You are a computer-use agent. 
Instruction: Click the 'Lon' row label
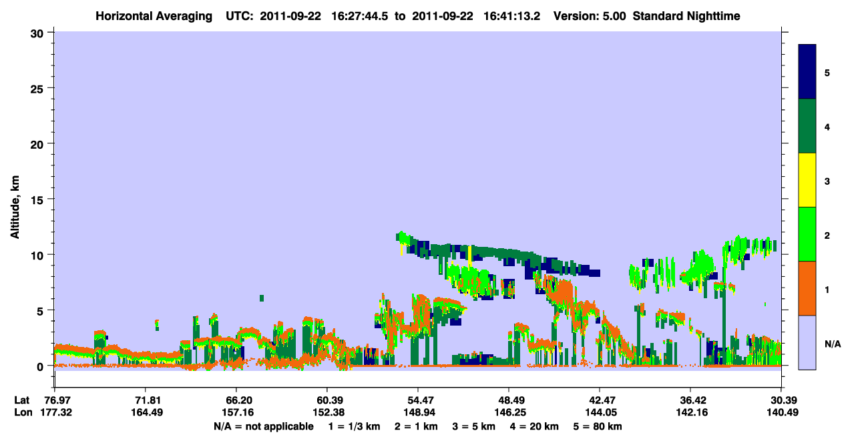22,412
